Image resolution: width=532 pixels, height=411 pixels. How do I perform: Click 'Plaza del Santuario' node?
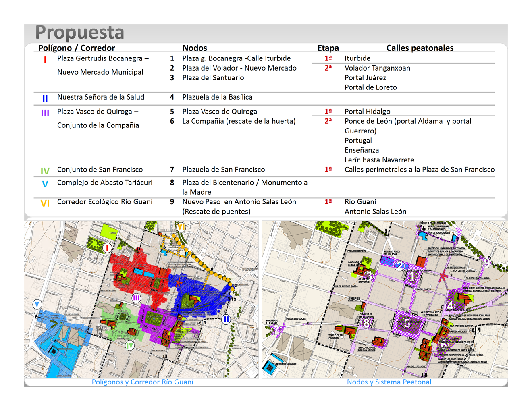(213, 77)
